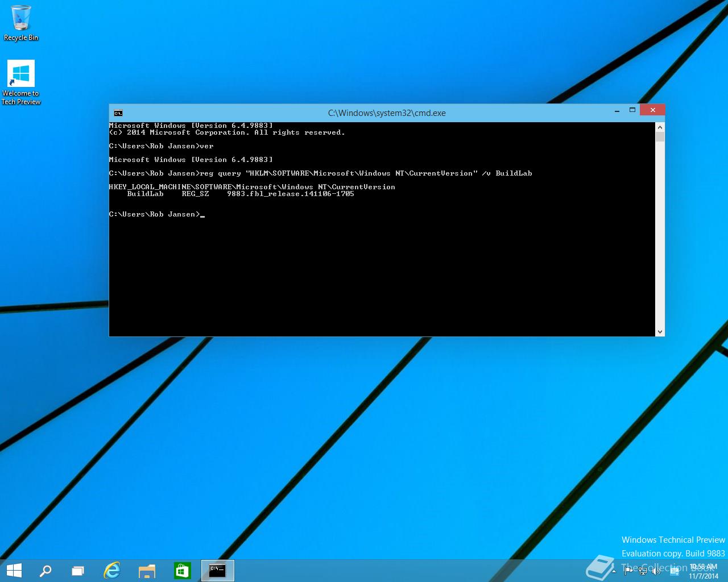Maximize the cmd.exe window

(632, 110)
